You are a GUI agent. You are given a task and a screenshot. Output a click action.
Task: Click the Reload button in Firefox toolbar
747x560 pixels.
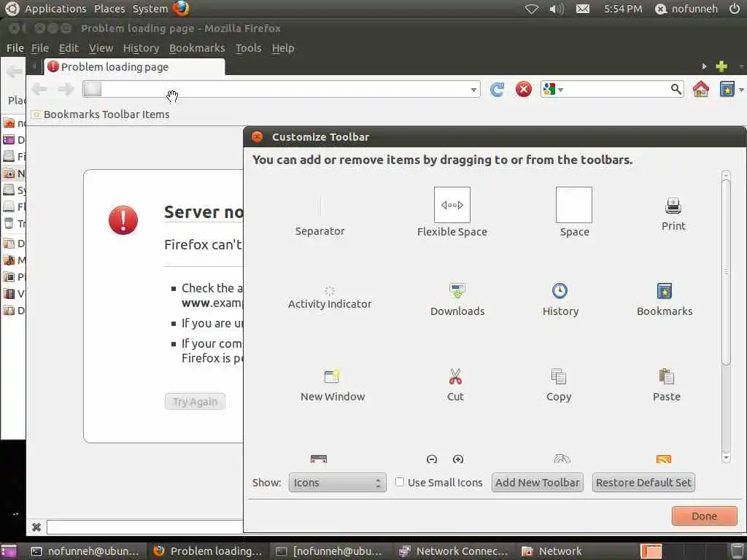[497, 89]
